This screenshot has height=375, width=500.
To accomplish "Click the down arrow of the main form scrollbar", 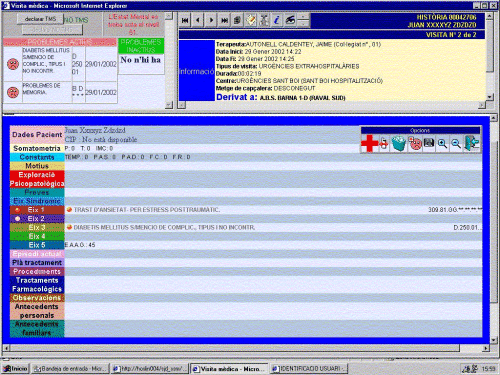I will point(494,340).
